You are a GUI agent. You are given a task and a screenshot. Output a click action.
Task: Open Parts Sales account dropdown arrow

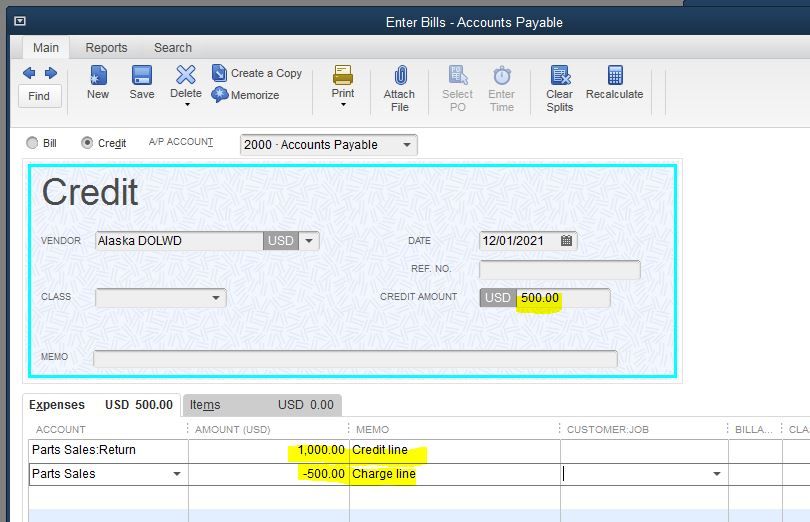(177, 474)
